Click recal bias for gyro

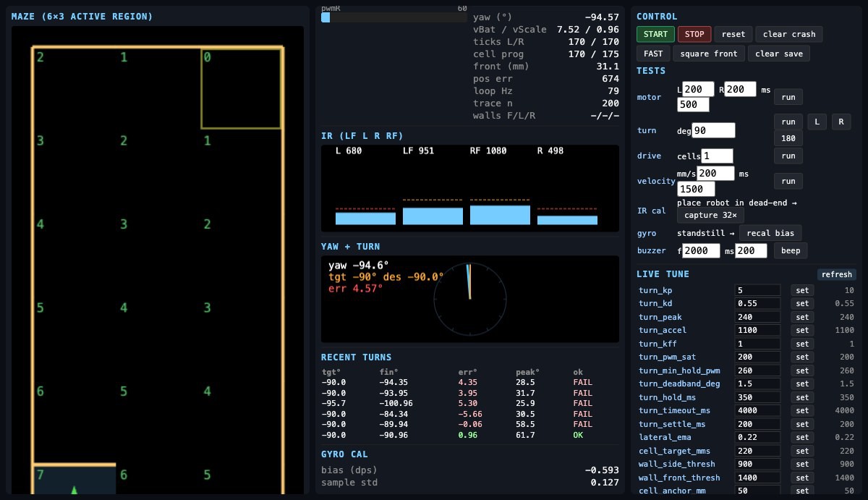click(x=770, y=233)
